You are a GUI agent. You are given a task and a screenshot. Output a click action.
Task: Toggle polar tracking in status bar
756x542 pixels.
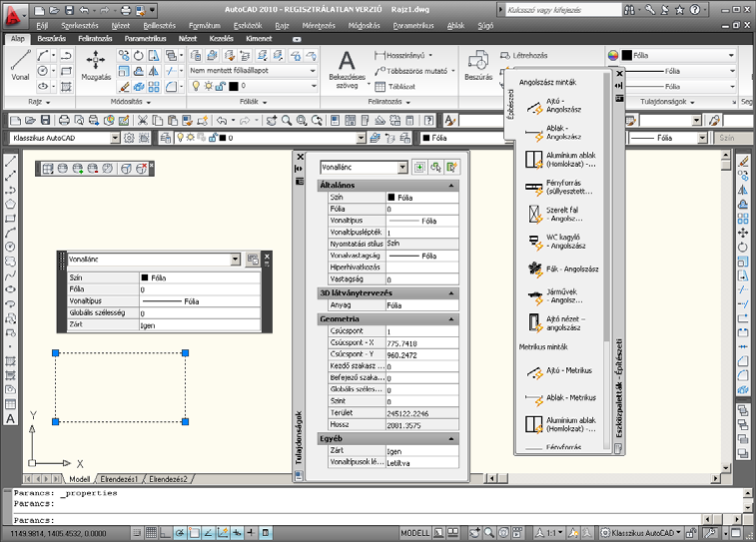pyautogui.click(x=180, y=533)
